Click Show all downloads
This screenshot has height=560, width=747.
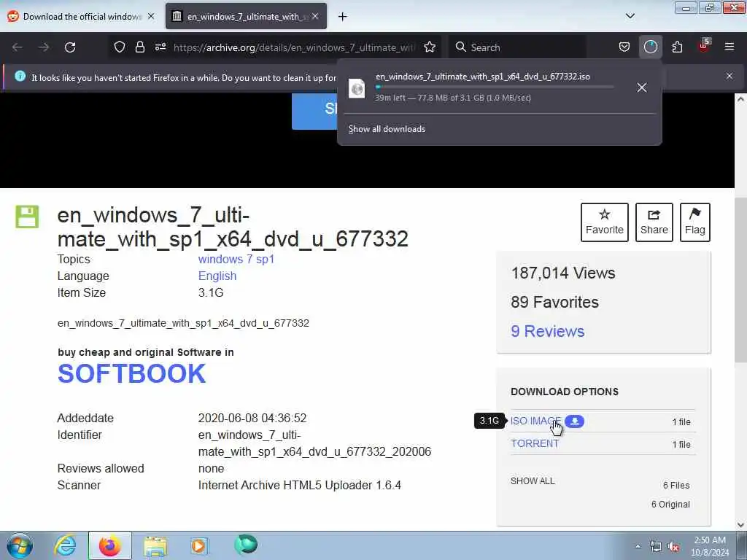pos(387,129)
